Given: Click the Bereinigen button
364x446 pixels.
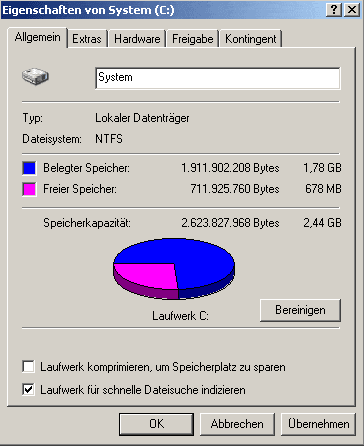Looking at the screenshot, I should (x=300, y=310).
